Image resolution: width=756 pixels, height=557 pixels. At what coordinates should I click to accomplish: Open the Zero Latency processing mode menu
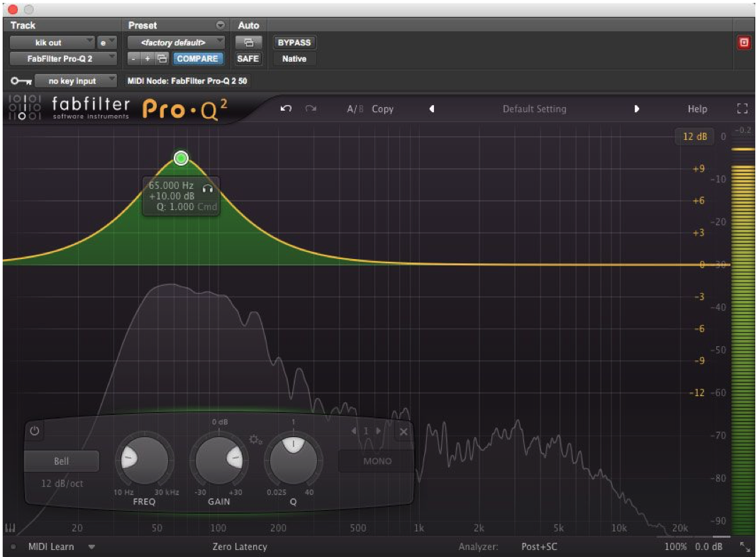point(240,547)
